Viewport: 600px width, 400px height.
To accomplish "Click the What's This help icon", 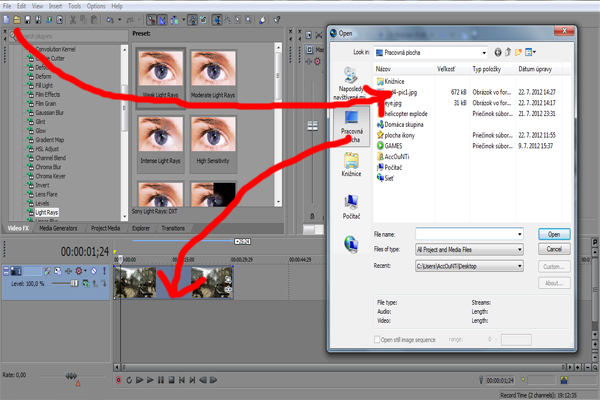I will (x=277, y=20).
